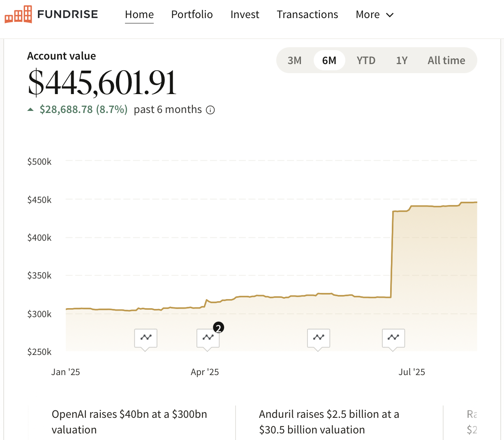Viewport: 504px width, 440px height.
Task: Click the Fundrise building logo icon
Action: 18,14
